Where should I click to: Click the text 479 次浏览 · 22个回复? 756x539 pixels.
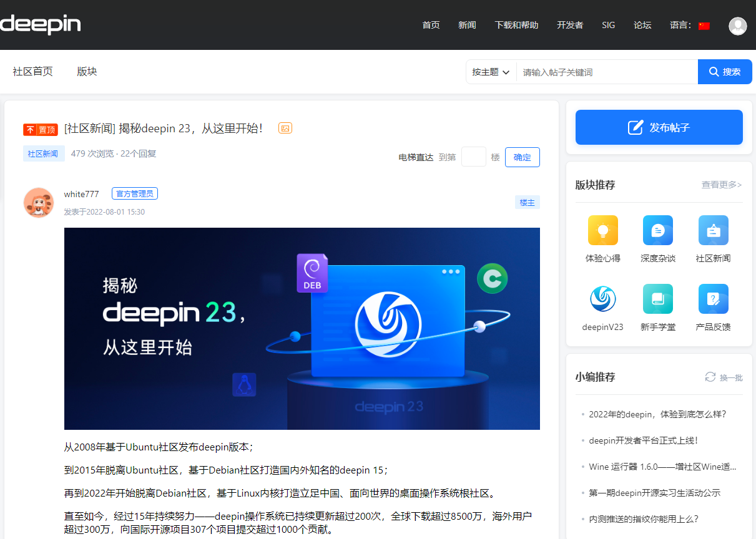pyautogui.click(x=114, y=153)
